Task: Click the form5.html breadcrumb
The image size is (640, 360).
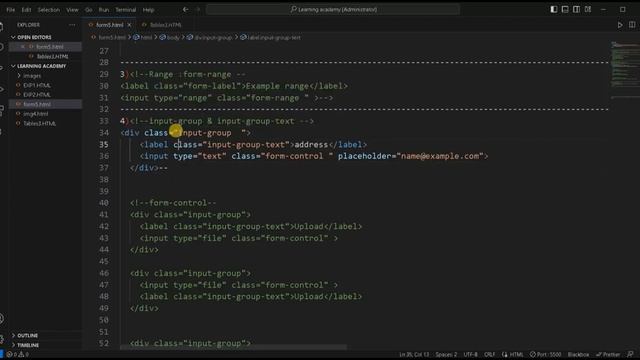Action: (109, 38)
